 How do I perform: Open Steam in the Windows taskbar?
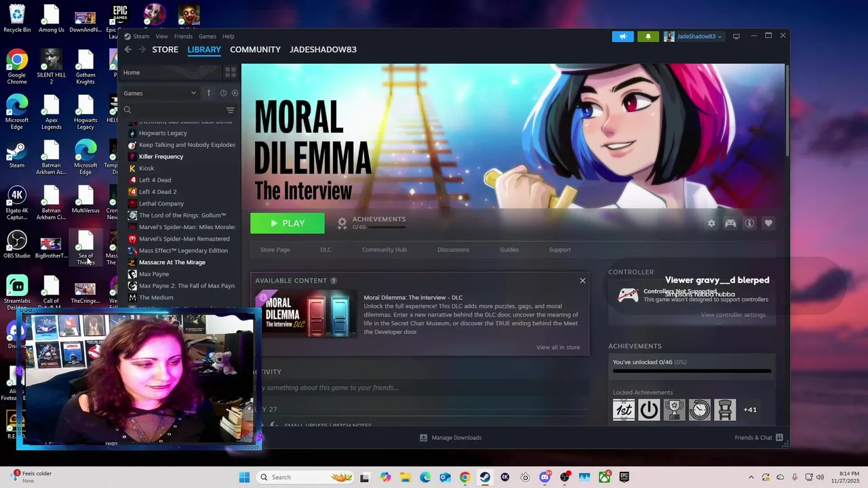coord(485,477)
